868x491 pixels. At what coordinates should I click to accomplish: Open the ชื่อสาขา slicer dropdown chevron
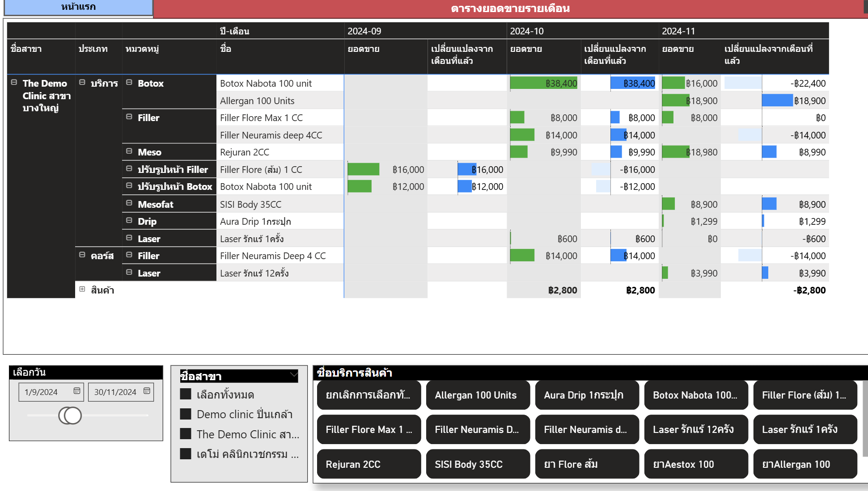point(294,374)
